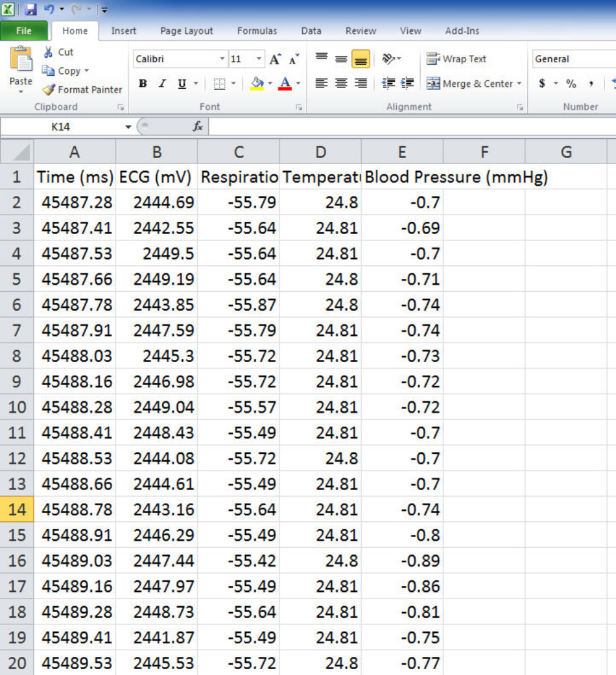
Task: Click the yellow Fill Color bucket
Action: tap(257, 84)
